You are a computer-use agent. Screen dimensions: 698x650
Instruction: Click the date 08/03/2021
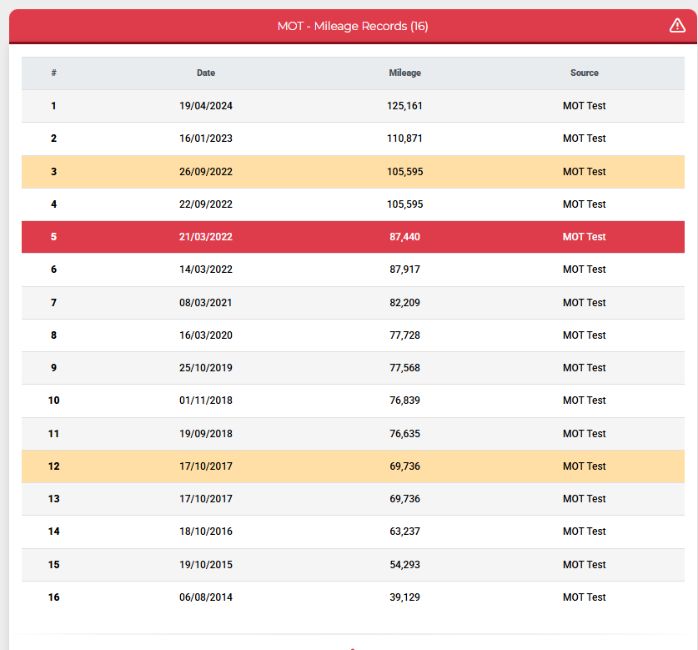coord(206,303)
